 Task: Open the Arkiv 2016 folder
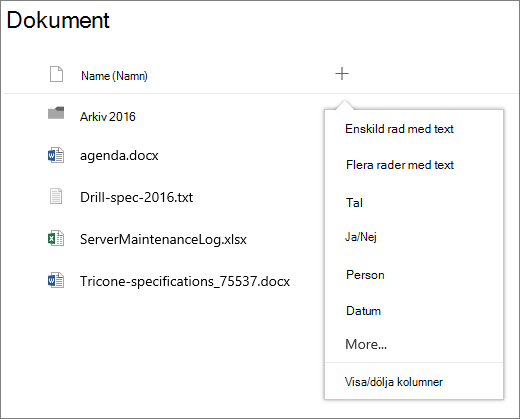click(108, 117)
